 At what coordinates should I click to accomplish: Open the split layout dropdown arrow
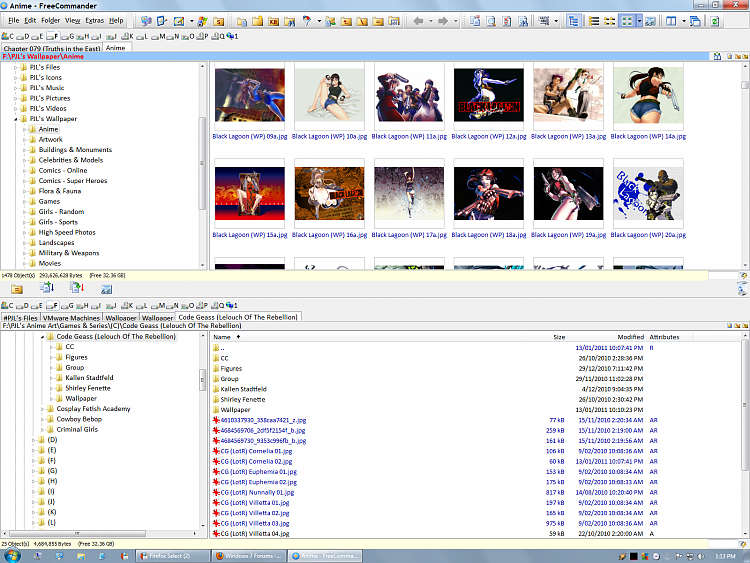tap(683, 21)
